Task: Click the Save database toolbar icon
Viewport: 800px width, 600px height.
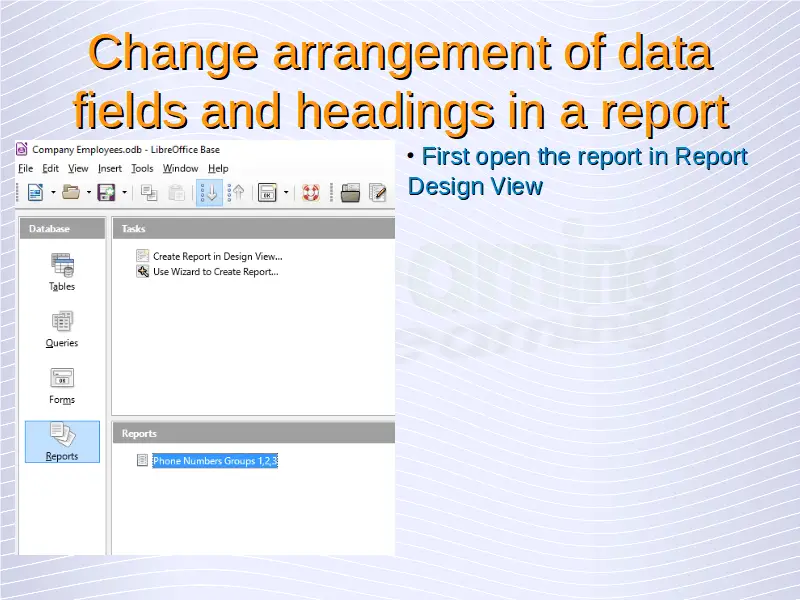Action: tap(107, 192)
